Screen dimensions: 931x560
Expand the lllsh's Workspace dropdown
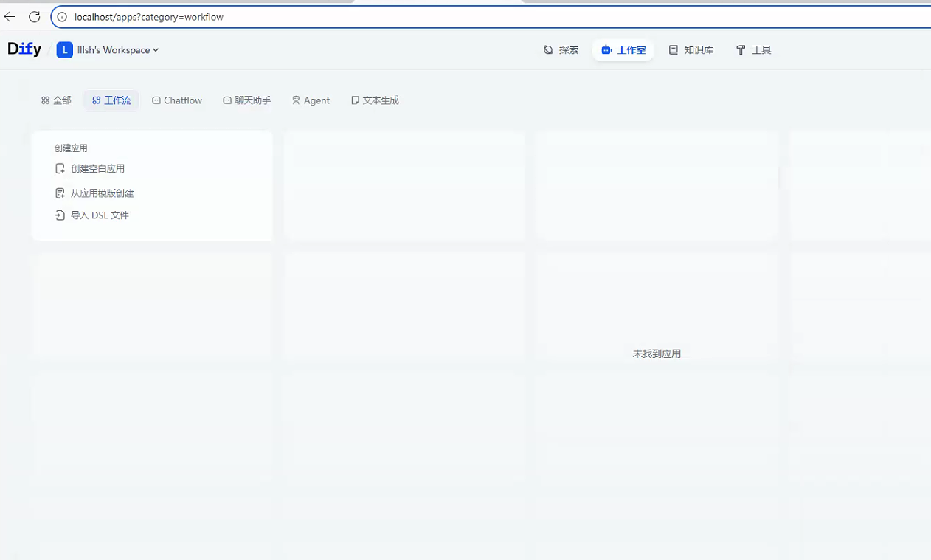pos(118,50)
